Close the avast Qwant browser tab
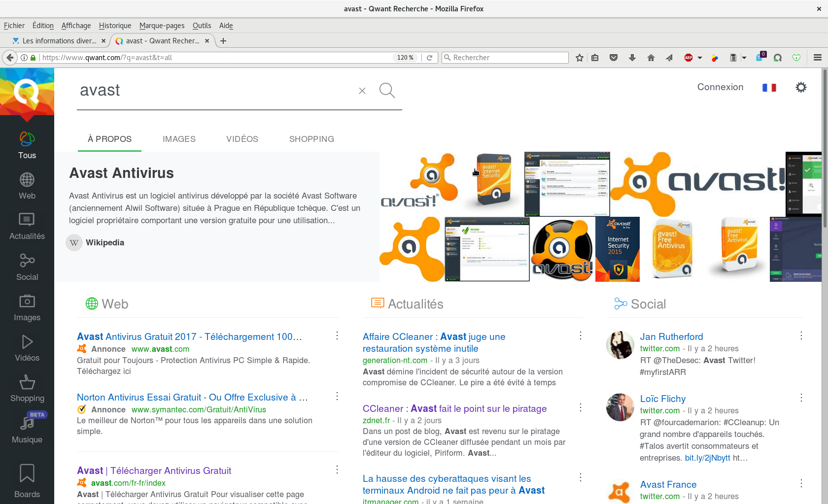This screenshot has height=504, width=828. click(207, 41)
